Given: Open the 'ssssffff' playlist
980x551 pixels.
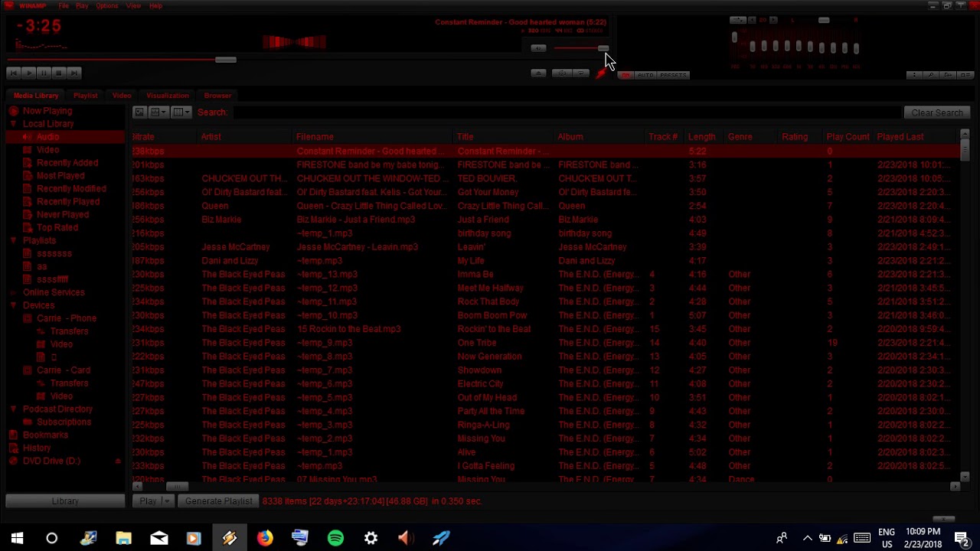Looking at the screenshot, I should 53,280.
